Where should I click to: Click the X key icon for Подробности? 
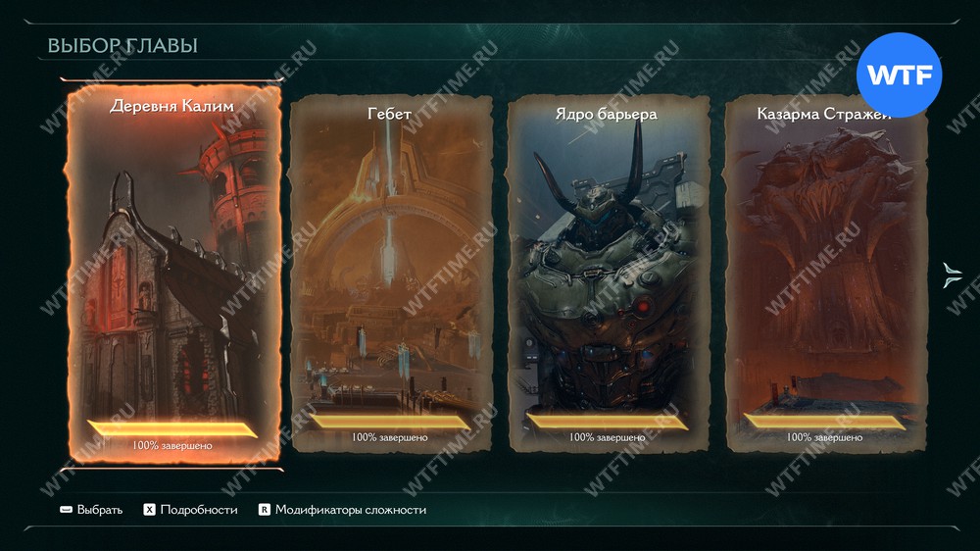click(x=149, y=510)
